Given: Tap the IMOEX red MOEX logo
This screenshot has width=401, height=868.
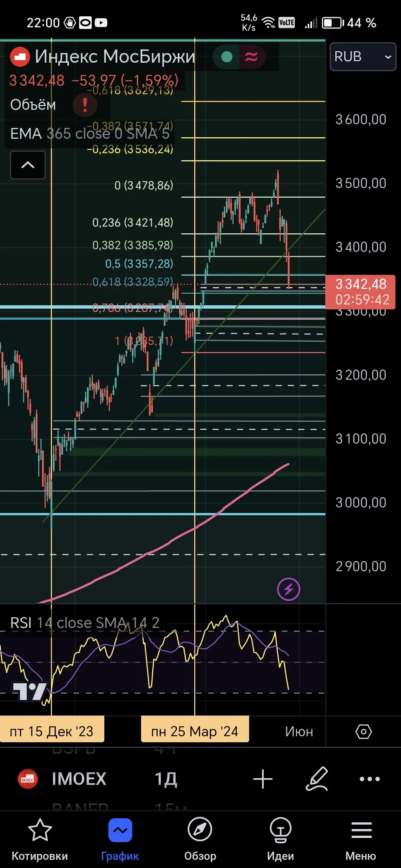Looking at the screenshot, I should click(x=28, y=779).
